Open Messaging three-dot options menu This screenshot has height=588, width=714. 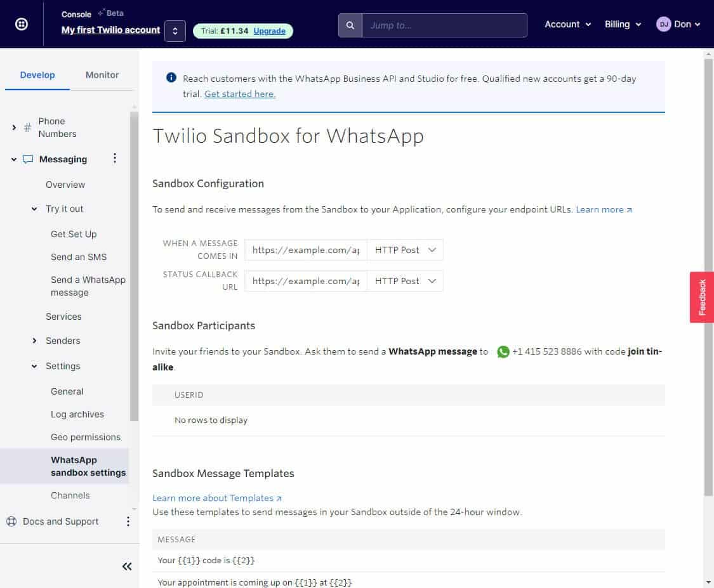tap(115, 159)
